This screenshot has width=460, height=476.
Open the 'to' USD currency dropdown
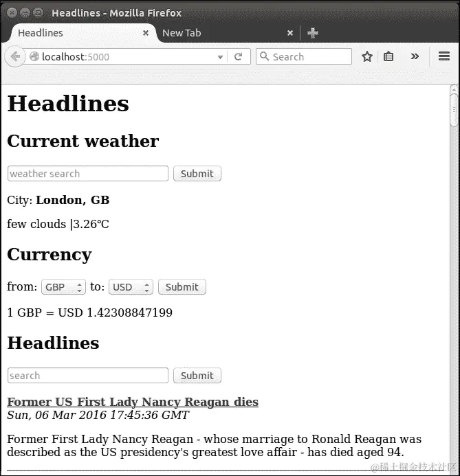[x=131, y=287]
